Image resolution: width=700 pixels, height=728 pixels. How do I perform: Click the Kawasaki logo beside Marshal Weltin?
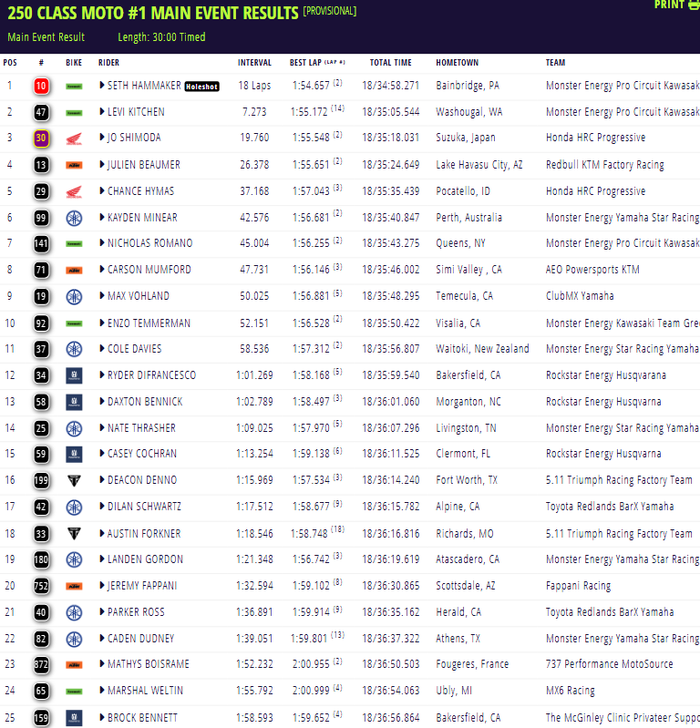(74, 692)
